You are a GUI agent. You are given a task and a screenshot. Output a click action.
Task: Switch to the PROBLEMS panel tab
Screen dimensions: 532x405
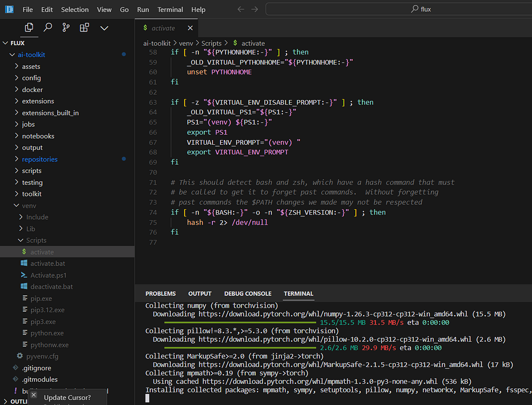point(160,294)
